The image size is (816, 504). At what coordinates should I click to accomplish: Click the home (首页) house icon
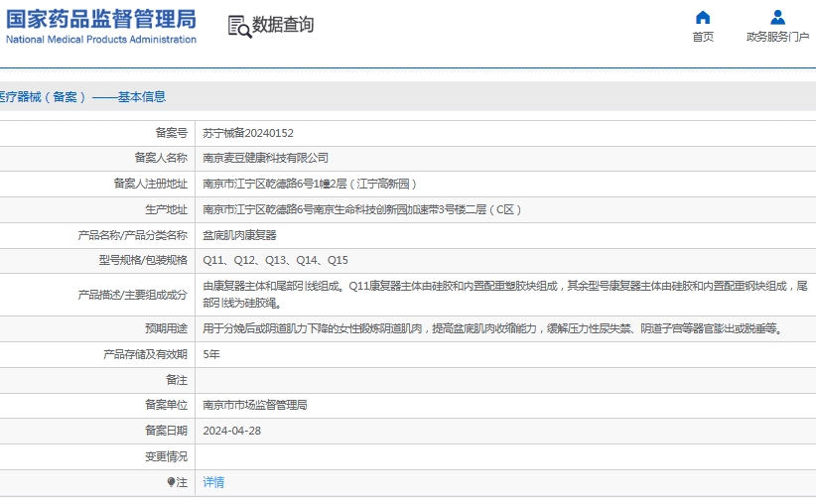coord(703,17)
